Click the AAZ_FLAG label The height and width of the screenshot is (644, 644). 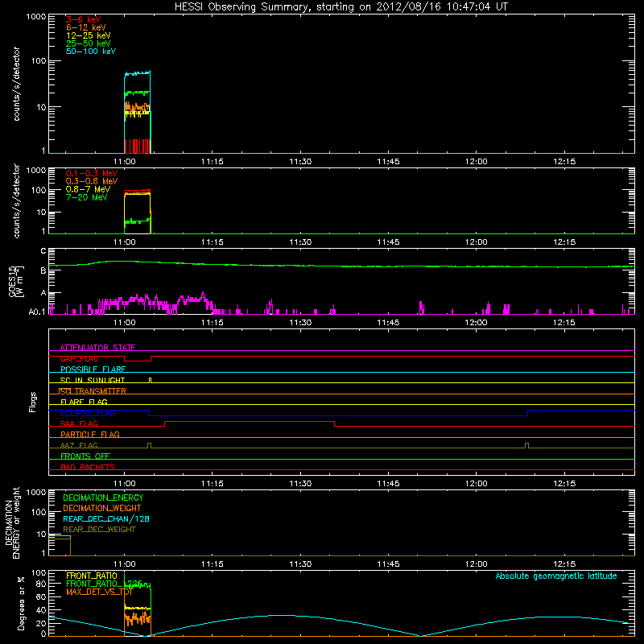(79, 445)
